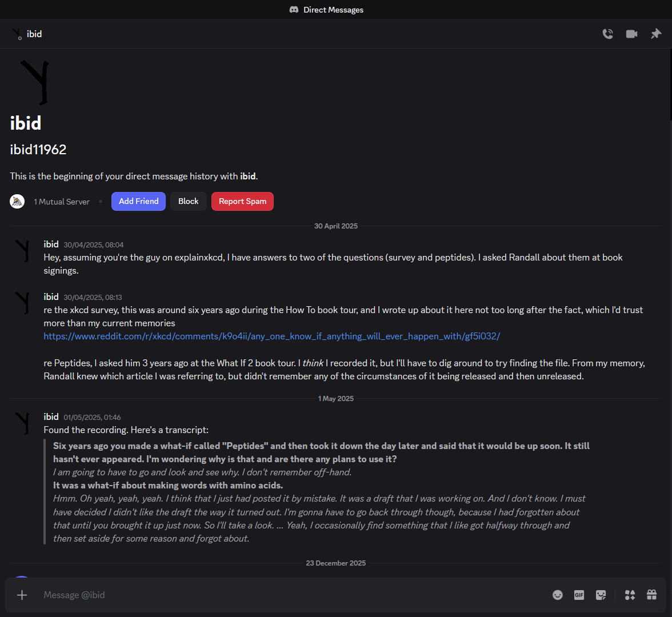Viewport: 672px width, 617px height.
Task: Click ibid's username on the 08:04 message
Action: 51,245
